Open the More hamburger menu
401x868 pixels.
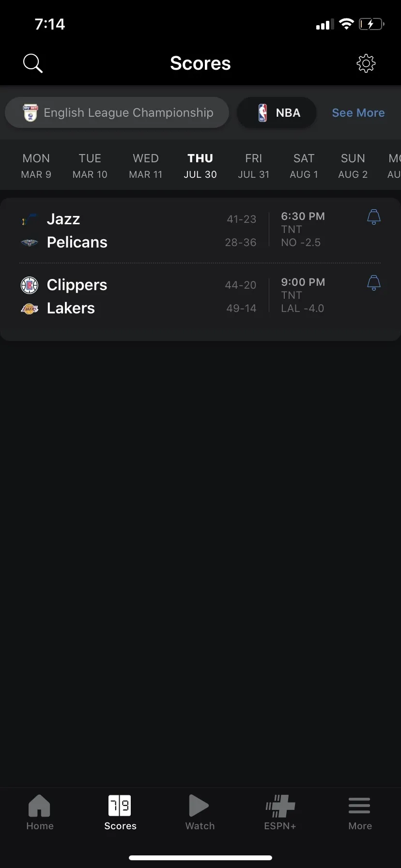tap(359, 807)
